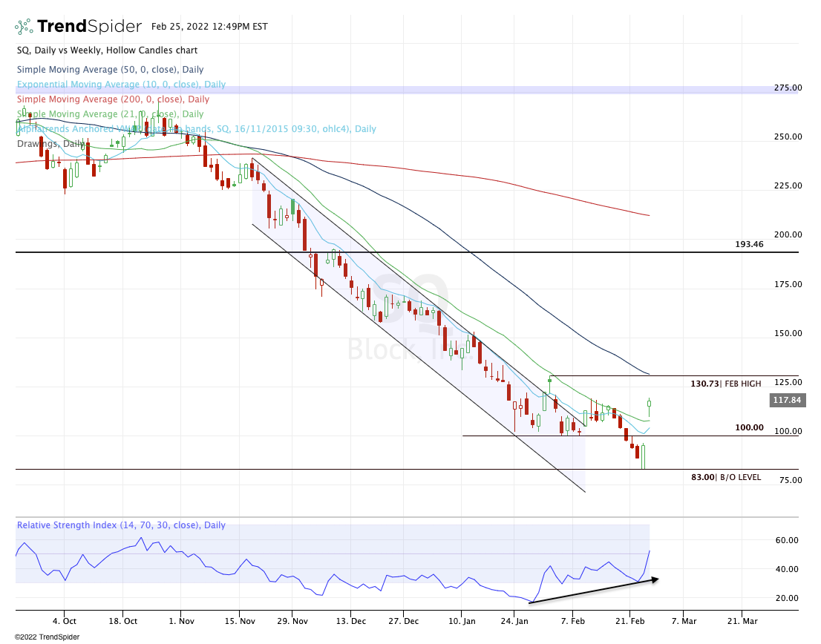The width and height of the screenshot is (821, 644).
Task: Click the 'Drawings, Daily' legend entry
Action: point(50,143)
